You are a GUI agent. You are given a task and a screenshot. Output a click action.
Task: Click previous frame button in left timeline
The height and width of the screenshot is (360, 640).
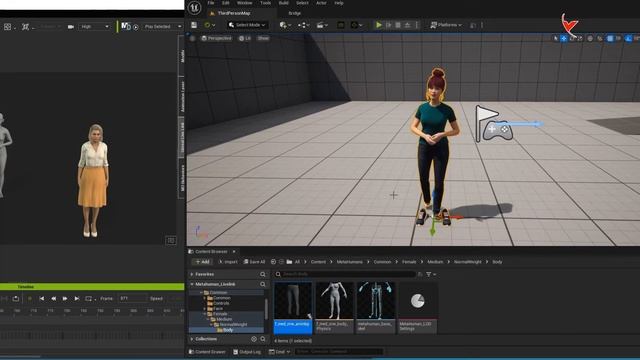(53, 299)
